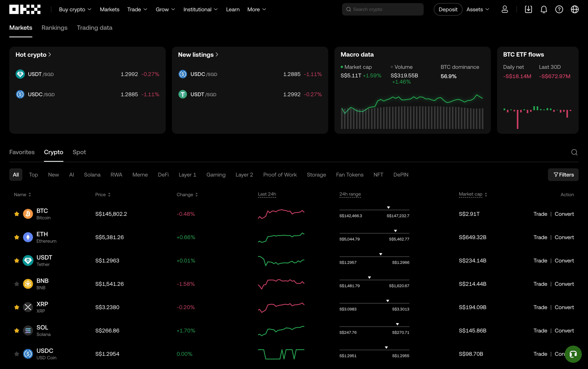This screenshot has width=588, height=369.
Task: Click the OKX logo
Action: tap(25, 9)
